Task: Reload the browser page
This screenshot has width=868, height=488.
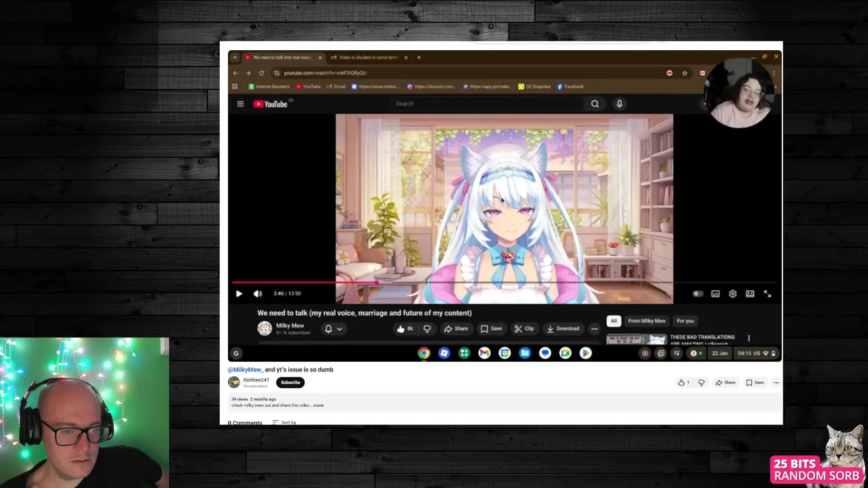Action: point(261,73)
